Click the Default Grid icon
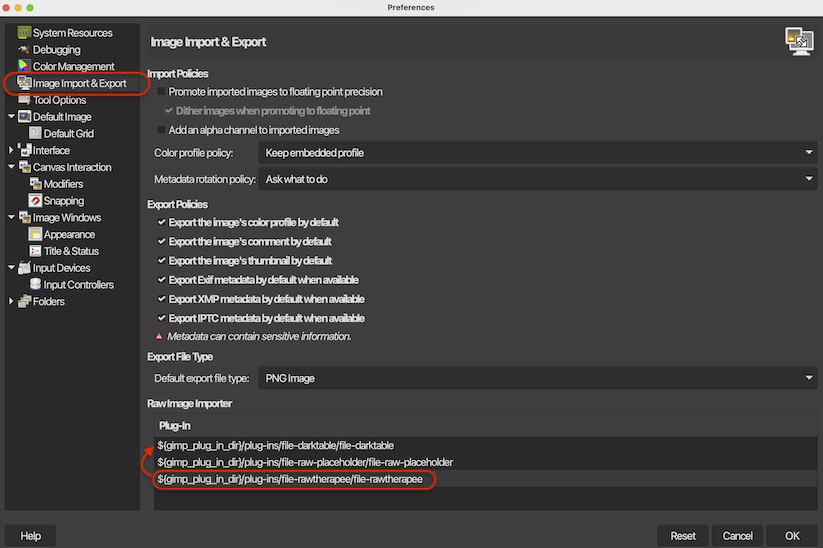This screenshot has width=823, height=548. [x=36, y=134]
